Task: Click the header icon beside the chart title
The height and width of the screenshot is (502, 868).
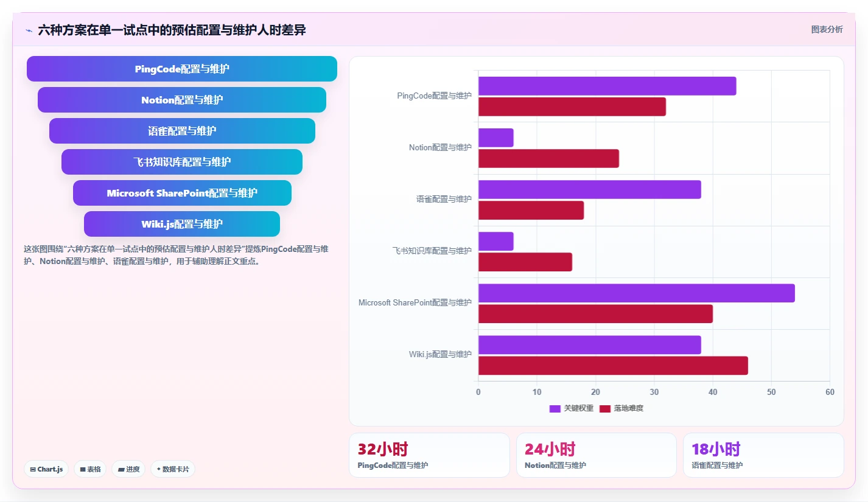Action: pos(29,30)
